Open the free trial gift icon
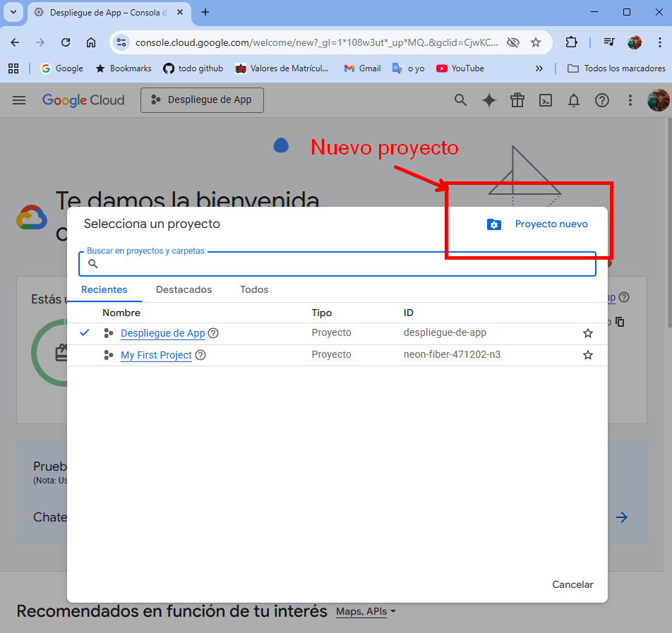The width and height of the screenshot is (672, 633). [517, 100]
